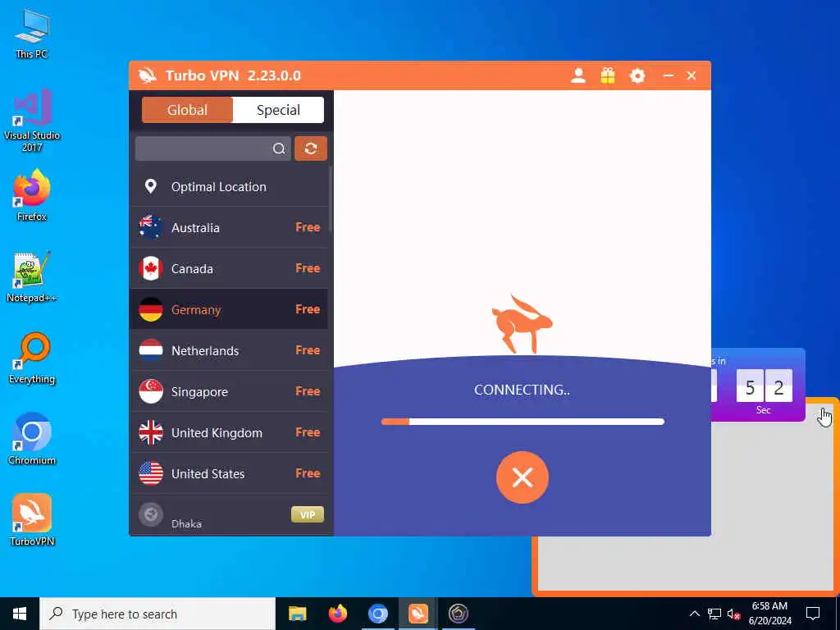Select the Dhaka VIP server

pyautogui.click(x=229, y=515)
